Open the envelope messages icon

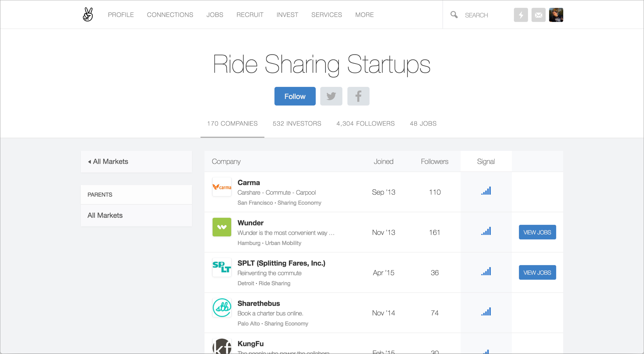point(538,15)
